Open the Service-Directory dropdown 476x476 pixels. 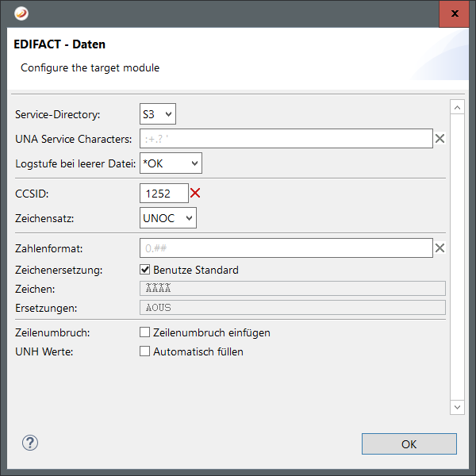tap(157, 114)
